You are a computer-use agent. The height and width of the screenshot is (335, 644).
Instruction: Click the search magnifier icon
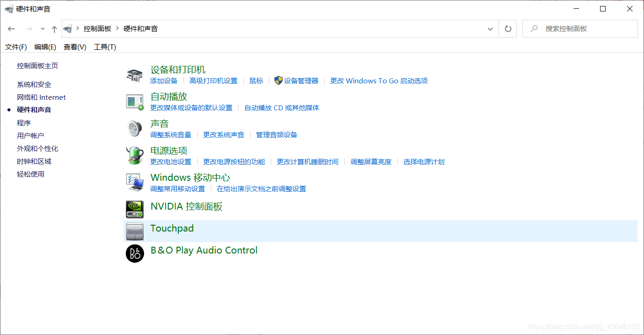(x=534, y=28)
